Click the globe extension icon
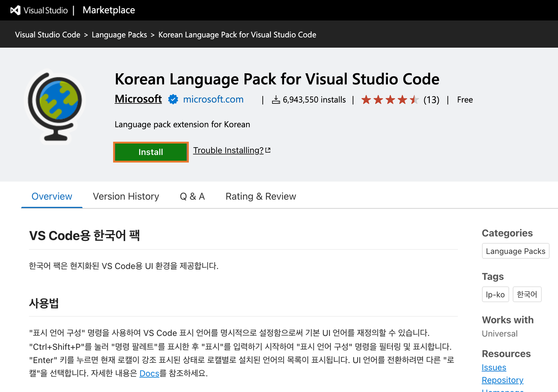 point(55,107)
